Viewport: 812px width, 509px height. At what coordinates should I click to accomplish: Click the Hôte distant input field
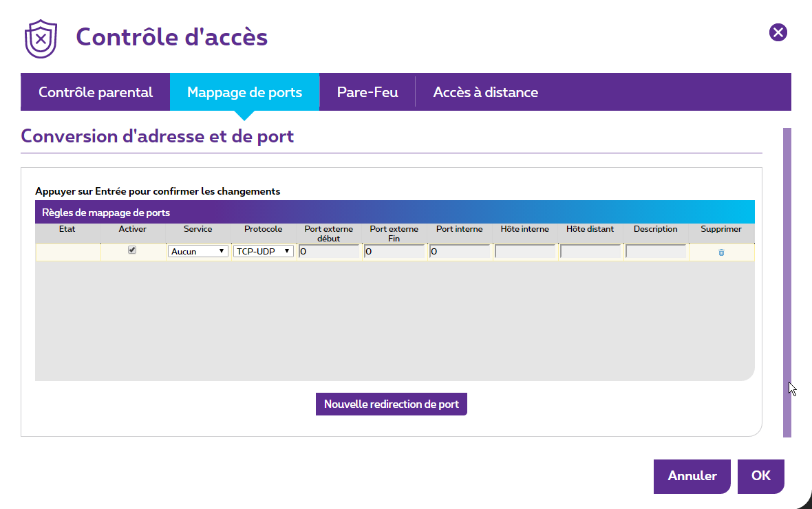click(x=590, y=252)
